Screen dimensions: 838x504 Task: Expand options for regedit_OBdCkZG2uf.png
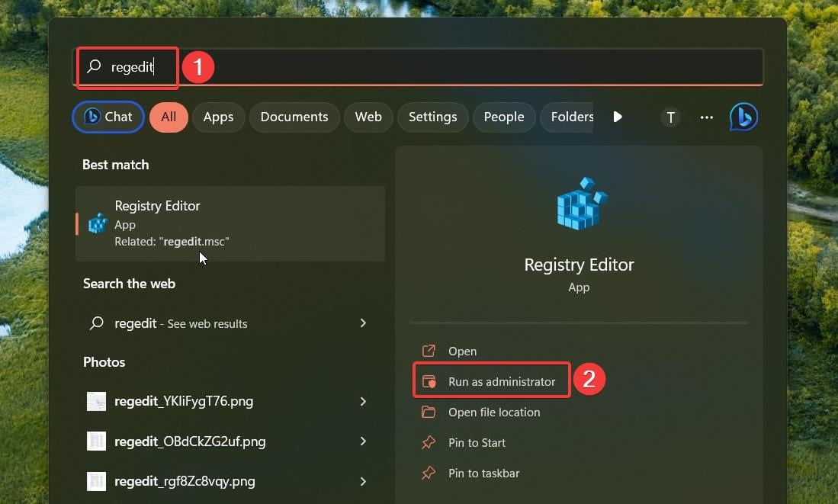[363, 441]
